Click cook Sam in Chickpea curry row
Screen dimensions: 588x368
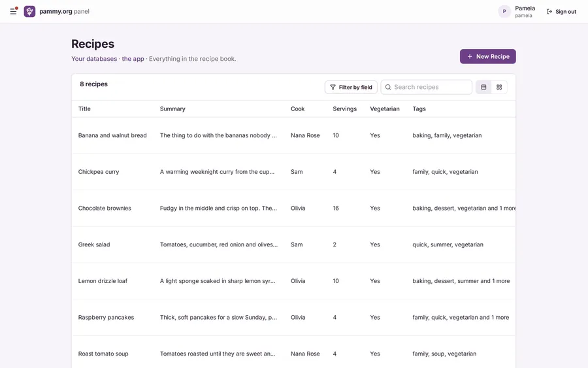(297, 172)
